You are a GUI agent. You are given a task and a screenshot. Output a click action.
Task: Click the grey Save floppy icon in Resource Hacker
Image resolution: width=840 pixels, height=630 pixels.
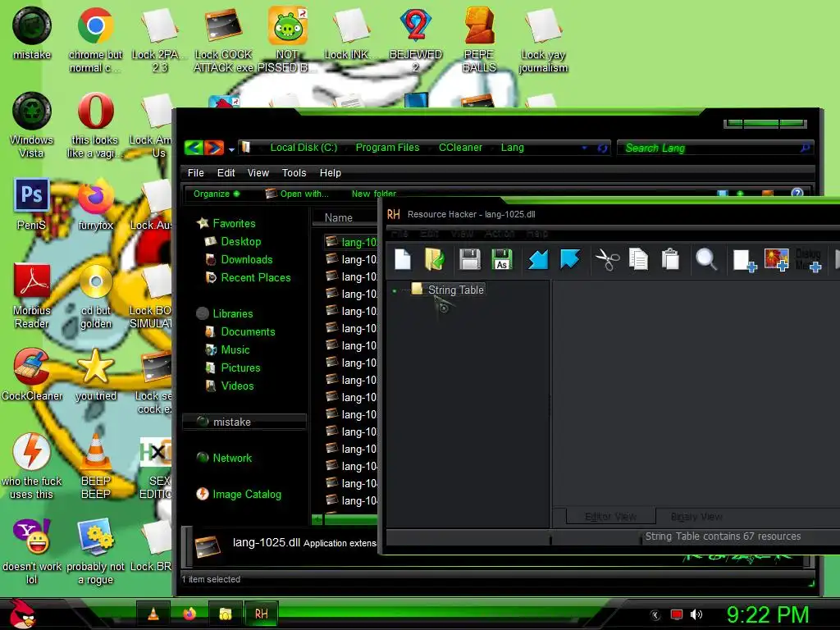coord(470,260)
